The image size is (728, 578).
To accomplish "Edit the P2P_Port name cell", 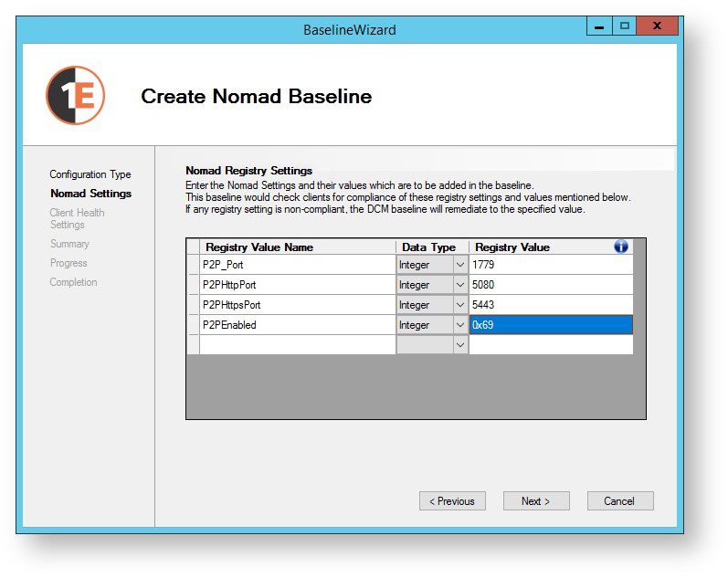I will tap(298, 265).
